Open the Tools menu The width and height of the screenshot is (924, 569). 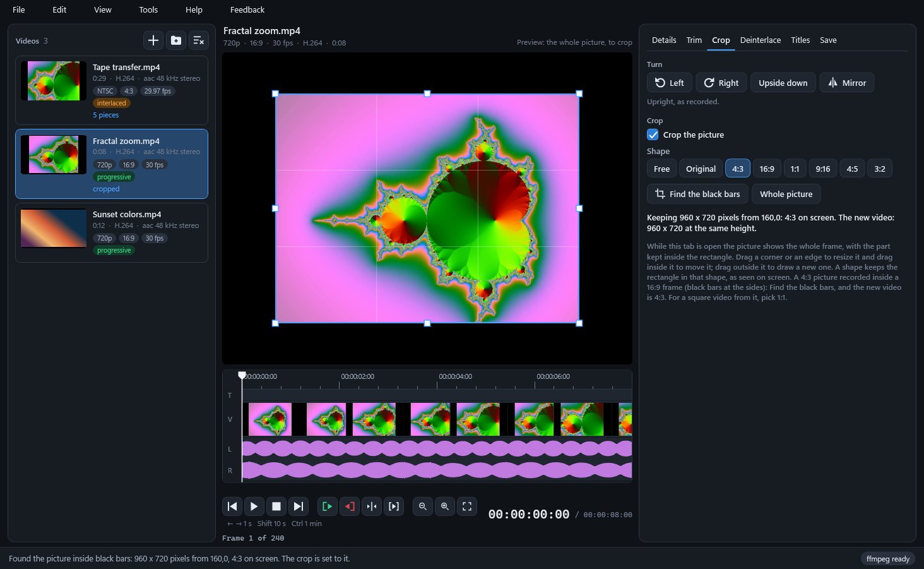click(x=148, y=9)
